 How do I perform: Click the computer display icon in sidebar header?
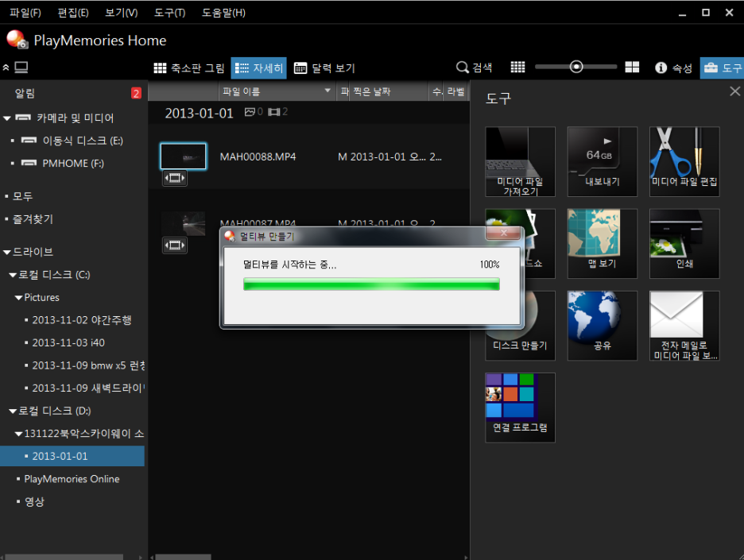coord(21,68)
